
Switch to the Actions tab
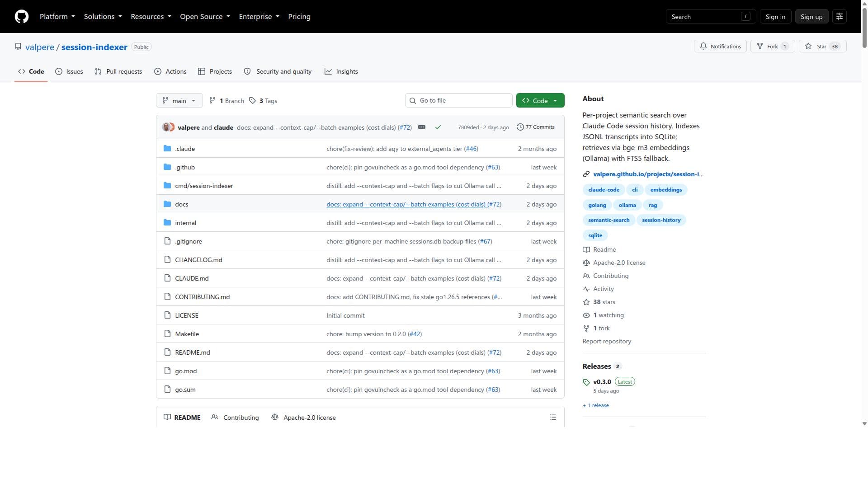coord(170,71)
